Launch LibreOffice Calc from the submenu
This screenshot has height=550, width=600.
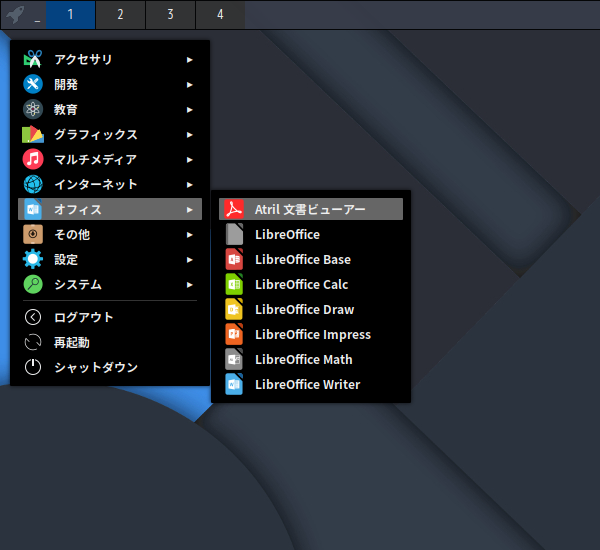pyautogui.click(x=311, y=284)
